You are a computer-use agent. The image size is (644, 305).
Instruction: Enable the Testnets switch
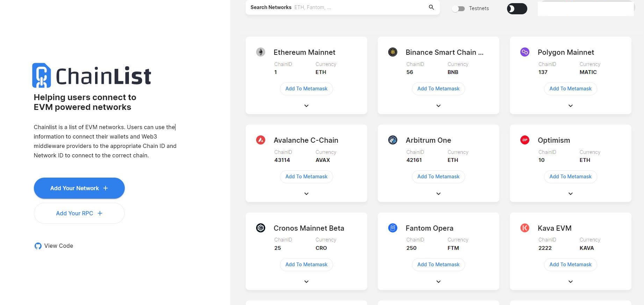458,9
